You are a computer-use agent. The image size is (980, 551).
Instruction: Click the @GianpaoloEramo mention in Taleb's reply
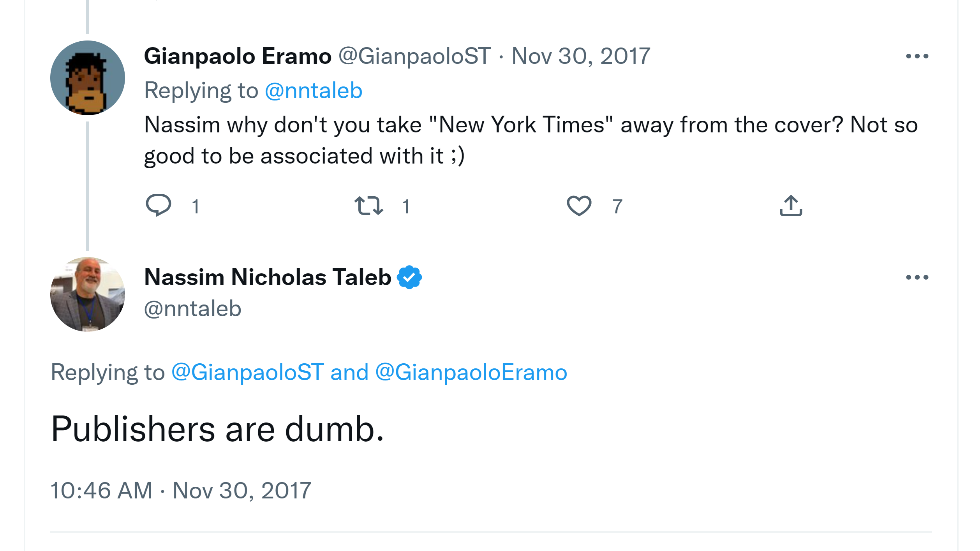point(471,372)
